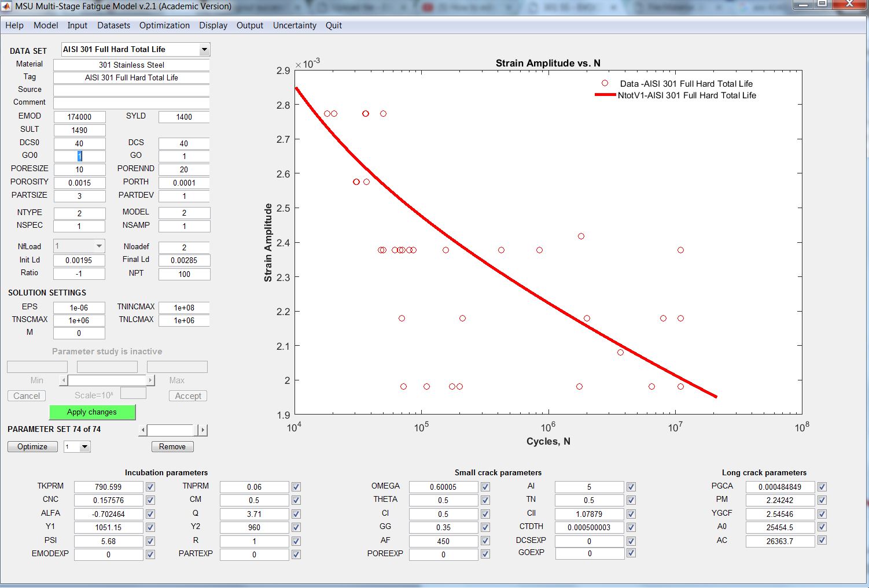This screenshot has width=869, height=588.
Task: Open the dropdown next to Optimize
Action: point(85,447)
